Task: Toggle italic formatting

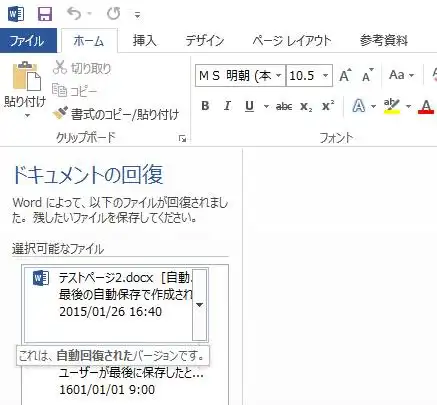Action: [227, 106]
